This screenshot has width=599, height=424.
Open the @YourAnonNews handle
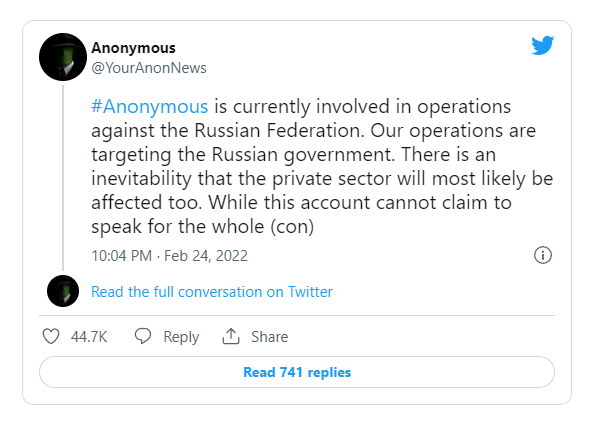point(149,68)
